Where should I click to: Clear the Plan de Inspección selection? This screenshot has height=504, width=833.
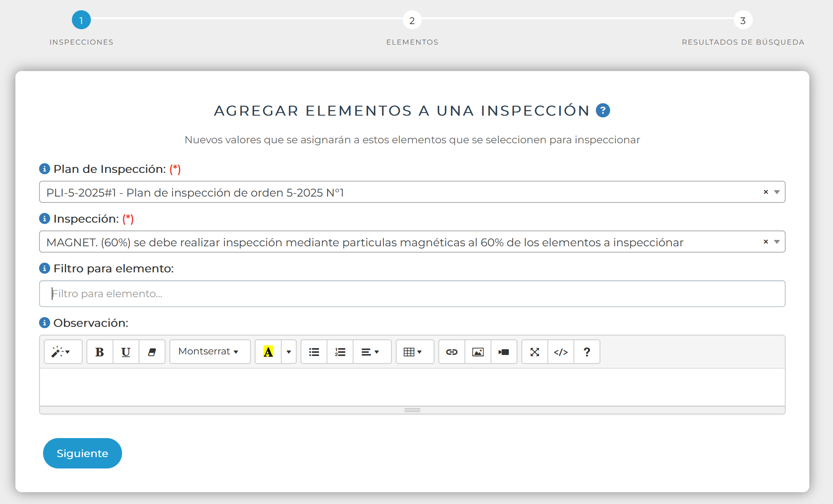click(x=765, y=192)
